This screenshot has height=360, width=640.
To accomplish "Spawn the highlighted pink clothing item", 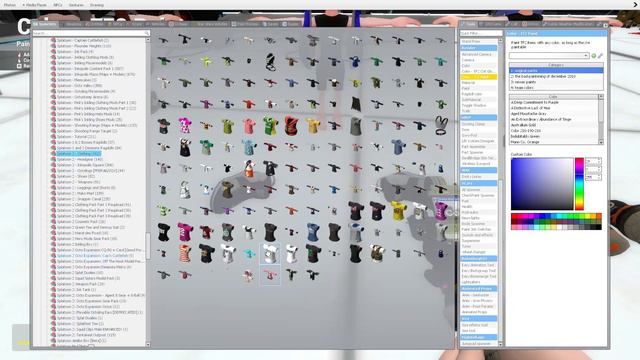I will (270, 275).
